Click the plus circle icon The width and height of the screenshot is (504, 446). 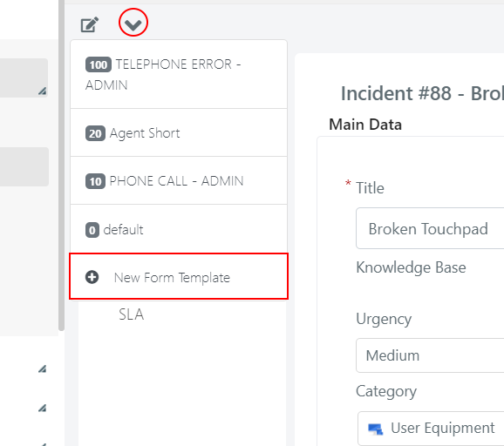(92, 277)
